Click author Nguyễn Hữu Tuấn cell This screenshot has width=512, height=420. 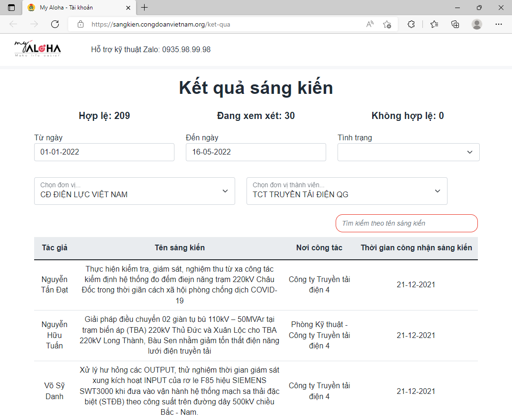click(55, 335)
